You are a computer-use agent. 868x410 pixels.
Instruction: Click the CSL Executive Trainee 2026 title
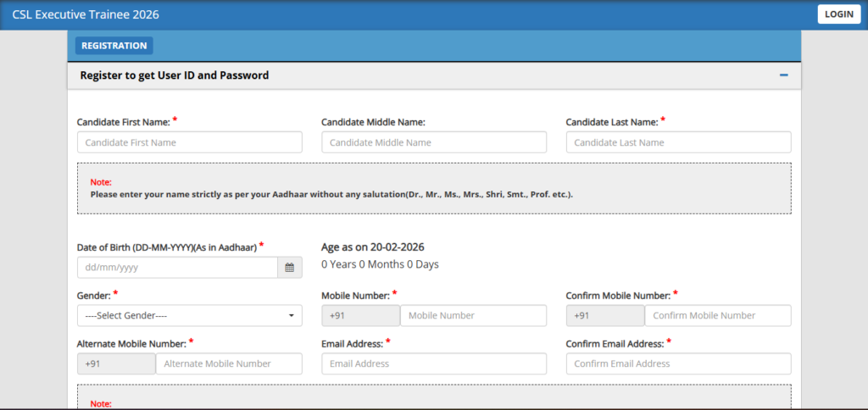tap(86, 14)
